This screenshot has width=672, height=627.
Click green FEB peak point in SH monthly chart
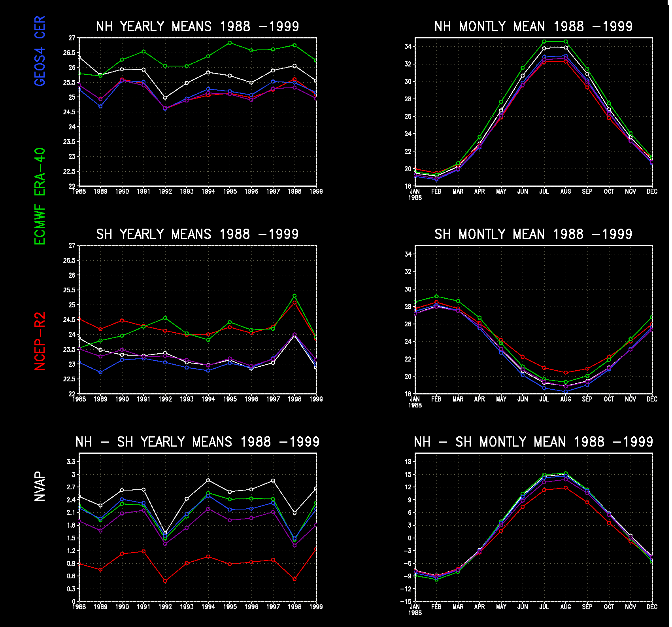(x=436, y=296)
